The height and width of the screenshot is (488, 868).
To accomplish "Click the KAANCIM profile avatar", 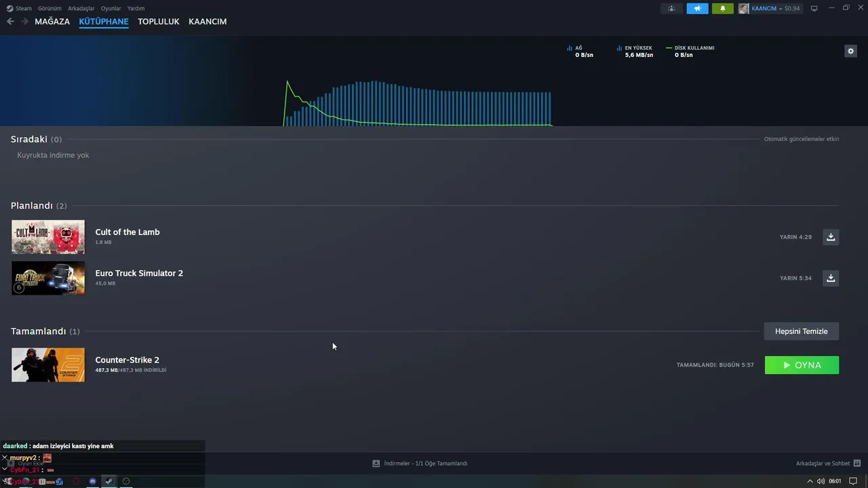I will 743,8.
